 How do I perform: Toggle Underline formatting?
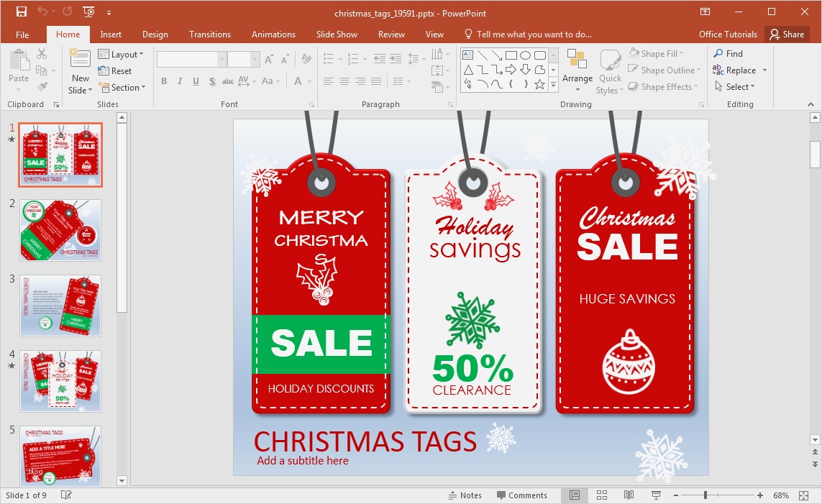pos(196,81)
